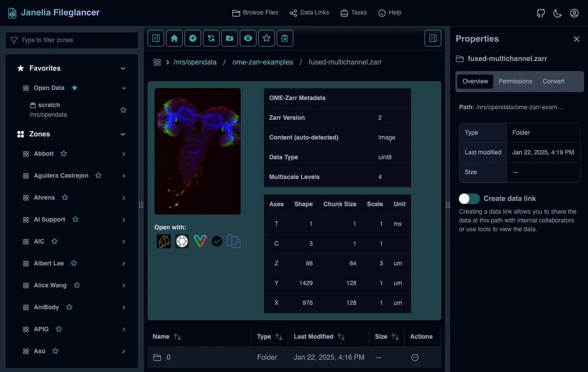Collapse the Zones section chevron
The height and width of the screenshot is (372, 588).
pyautogui.click(x=123, y=134)
